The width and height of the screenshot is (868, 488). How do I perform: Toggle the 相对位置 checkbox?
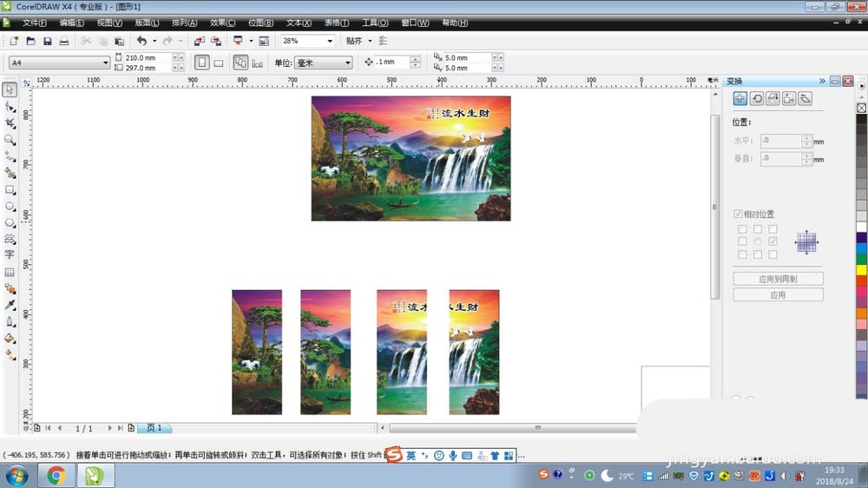point(738,214)
